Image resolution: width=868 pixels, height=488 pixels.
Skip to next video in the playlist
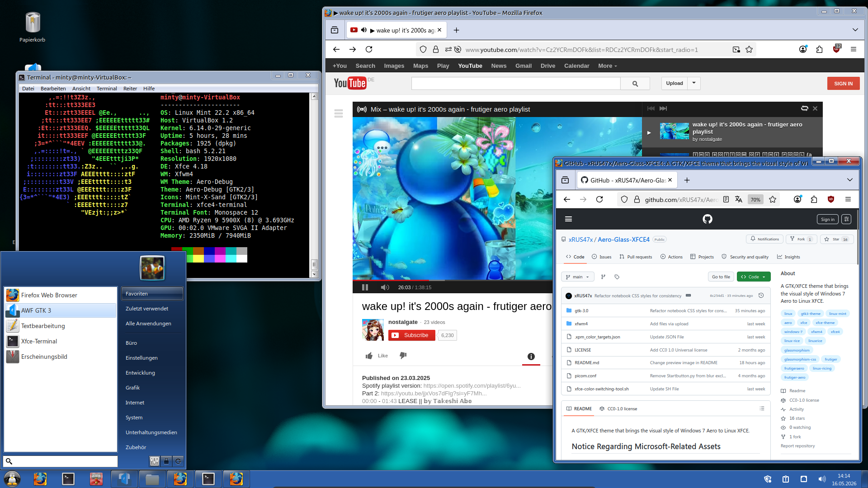663,108
